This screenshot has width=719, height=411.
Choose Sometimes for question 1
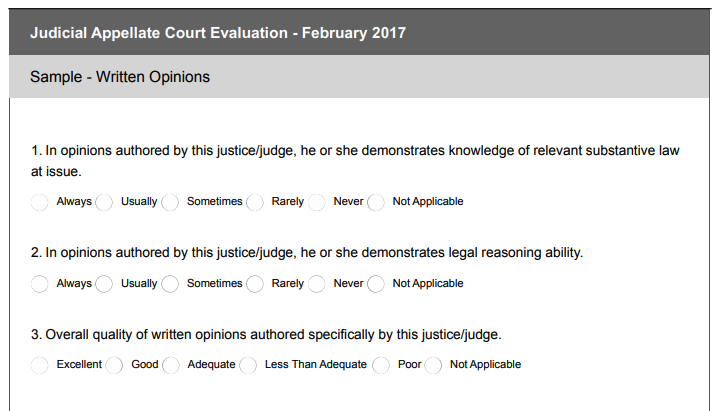170,202
